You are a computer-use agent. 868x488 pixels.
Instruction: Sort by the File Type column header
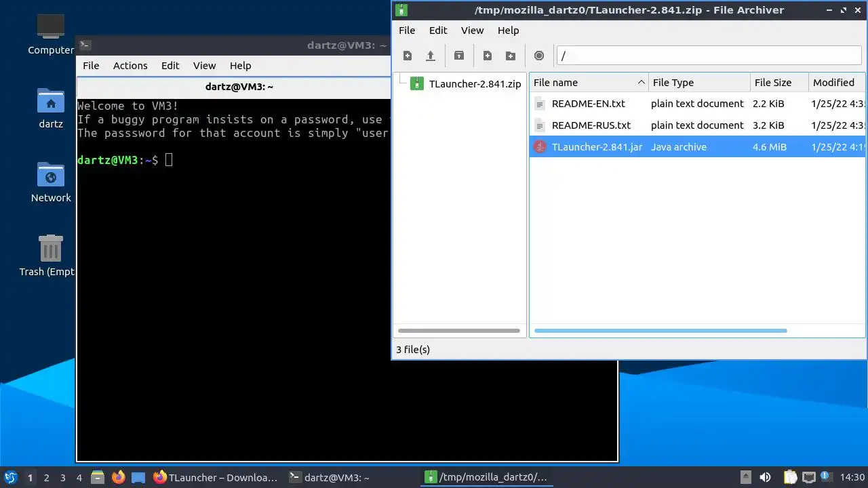tap(699, 83)
